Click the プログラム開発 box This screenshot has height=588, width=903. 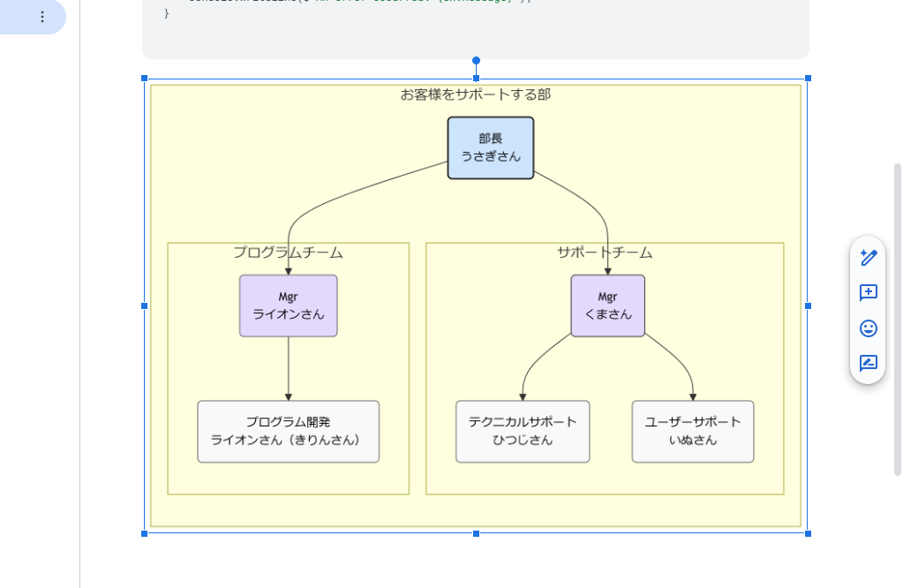point(289,432)
